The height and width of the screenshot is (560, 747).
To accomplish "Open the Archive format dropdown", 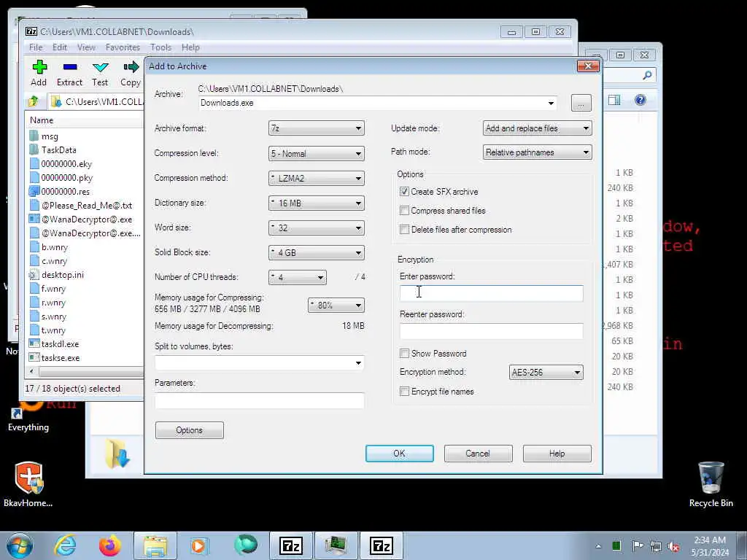I will (317, 128).
